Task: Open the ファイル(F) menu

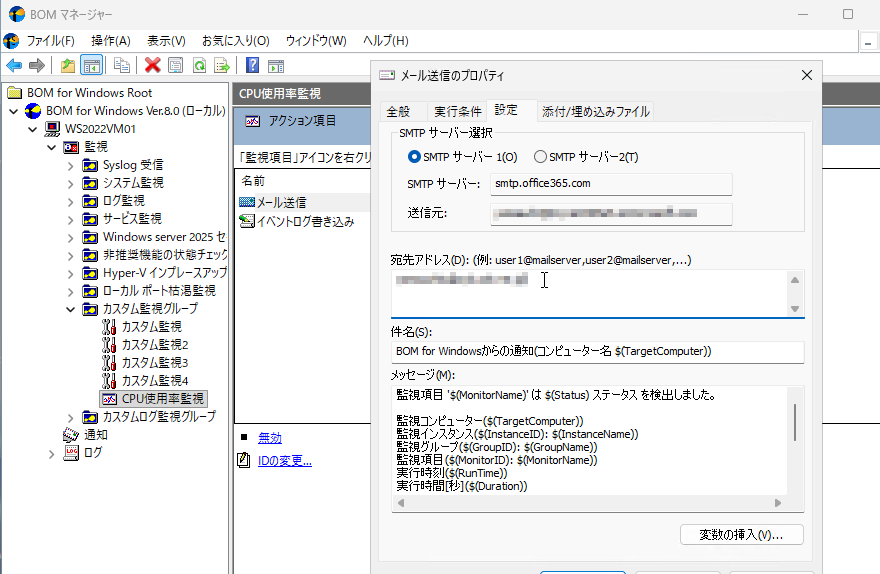Action: point(51,40)
